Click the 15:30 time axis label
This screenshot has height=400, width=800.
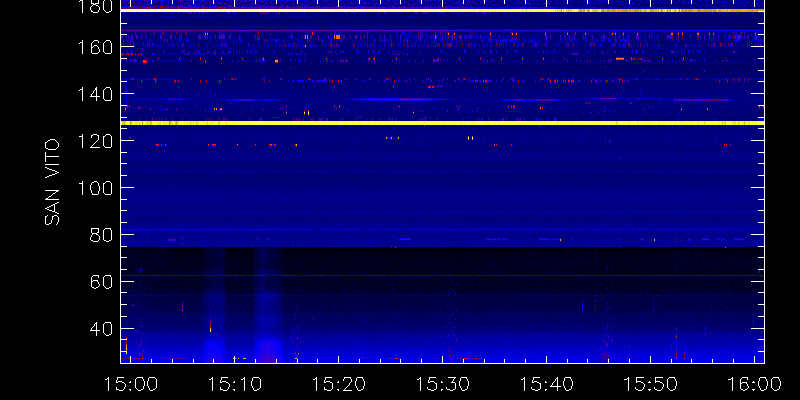(x=442, y=384)
